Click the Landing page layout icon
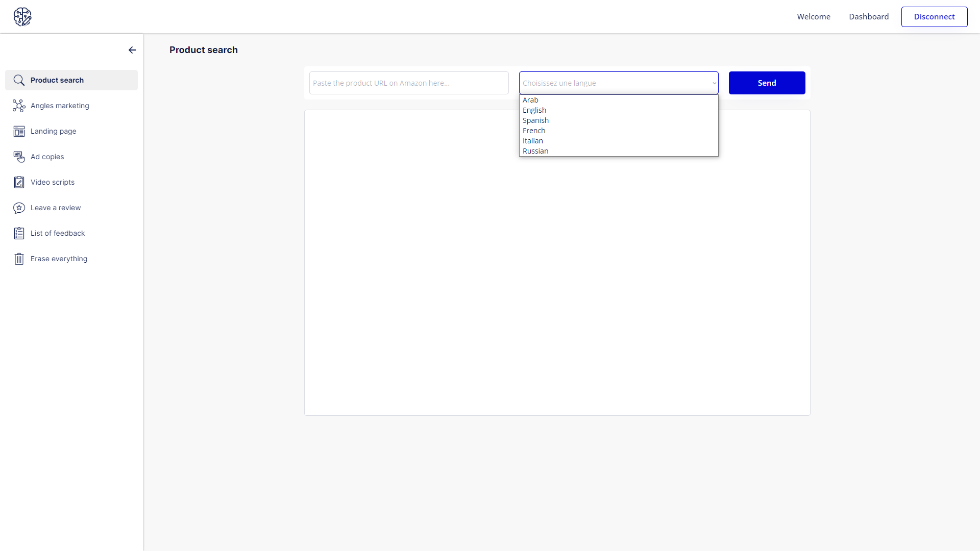The image size is (980, 551). (19, 131)
